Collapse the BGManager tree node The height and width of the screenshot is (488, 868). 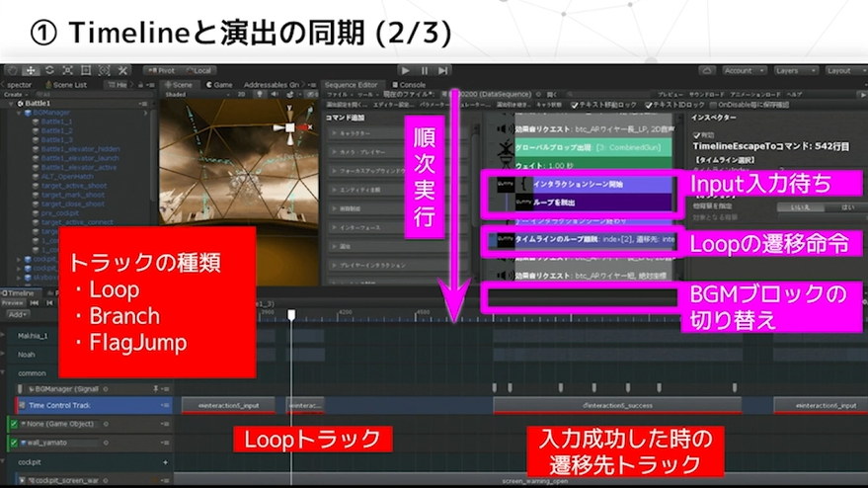point(20,113)
